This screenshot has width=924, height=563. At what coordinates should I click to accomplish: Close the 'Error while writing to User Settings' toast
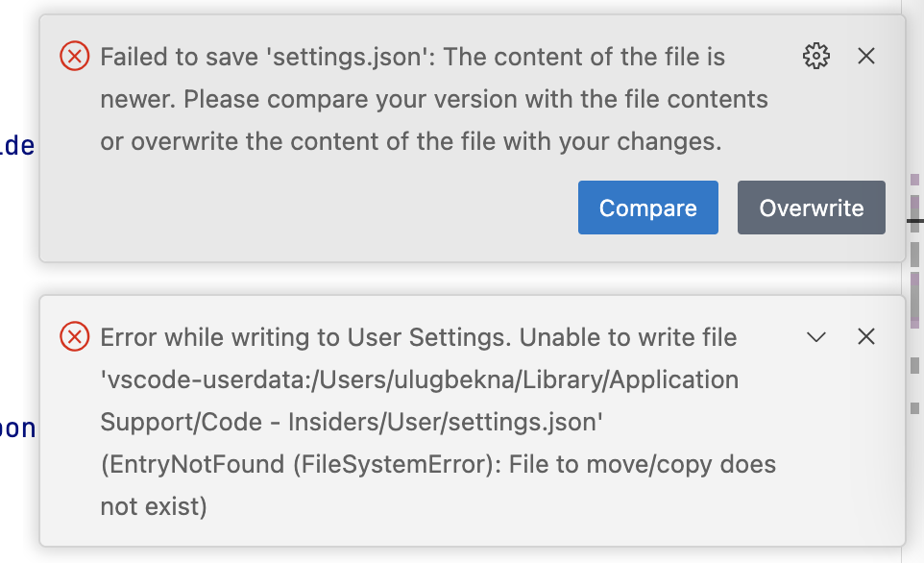tap(866, 337)
